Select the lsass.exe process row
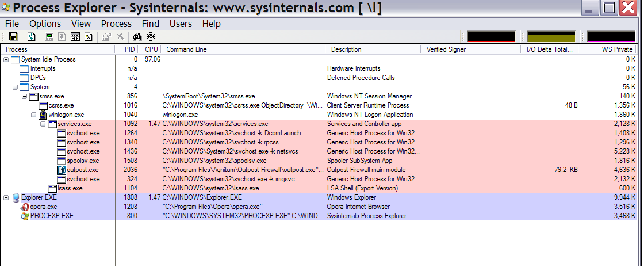644x267 pixels. (x=70, y=188)
